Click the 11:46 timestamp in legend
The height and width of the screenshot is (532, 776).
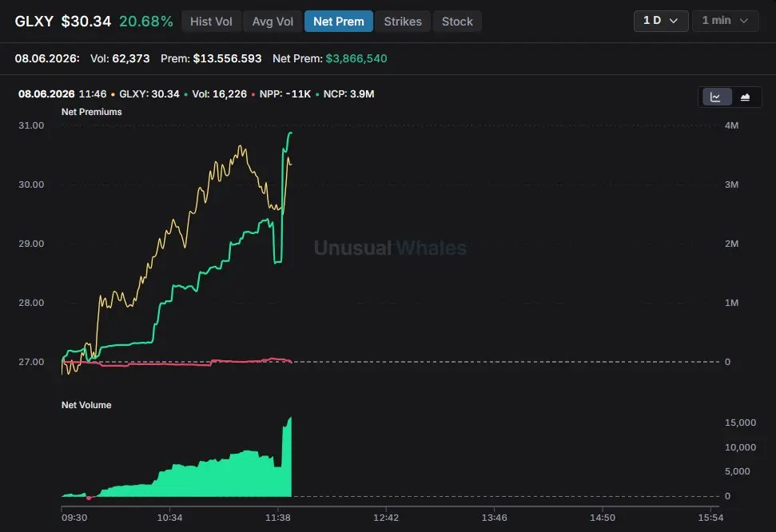tap(93, 94)
